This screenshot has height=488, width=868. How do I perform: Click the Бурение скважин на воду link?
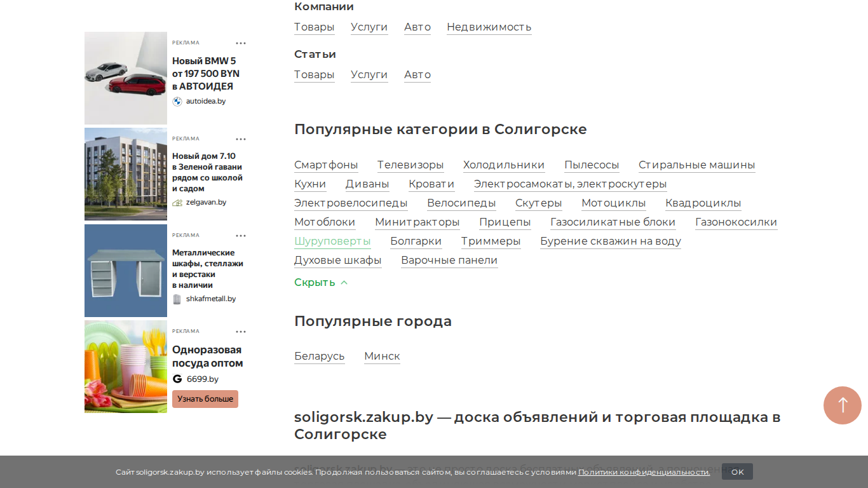[x=611, y=241]
